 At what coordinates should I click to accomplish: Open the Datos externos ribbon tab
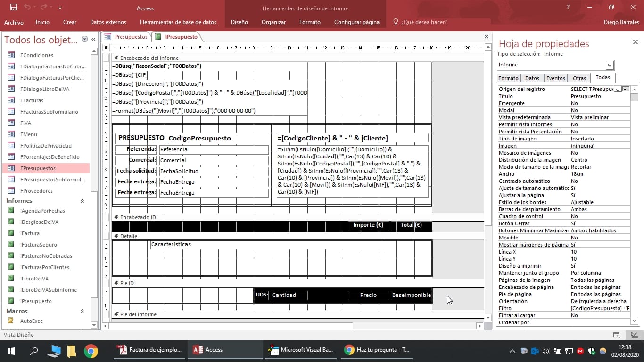pos(108,22)
